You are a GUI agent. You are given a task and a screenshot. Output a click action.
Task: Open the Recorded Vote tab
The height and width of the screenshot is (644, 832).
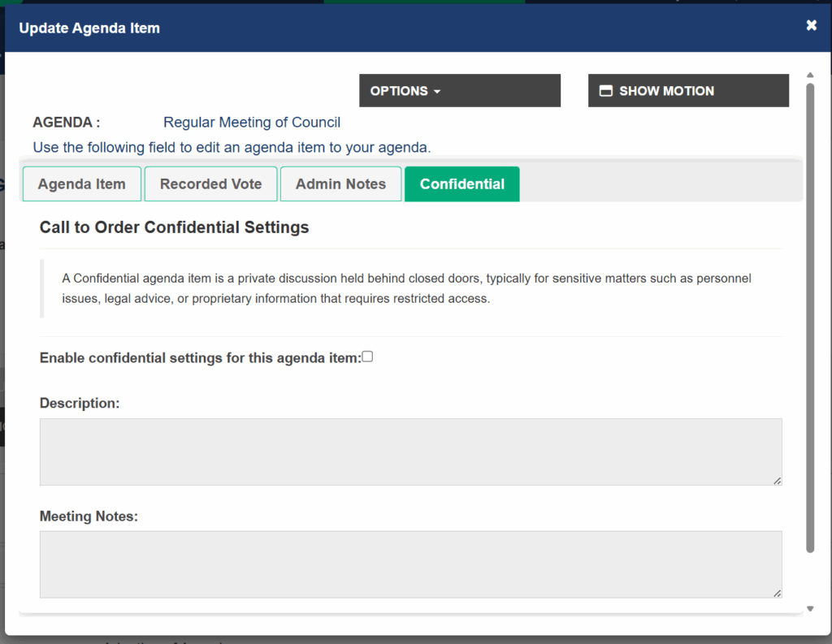click(210, 184)
